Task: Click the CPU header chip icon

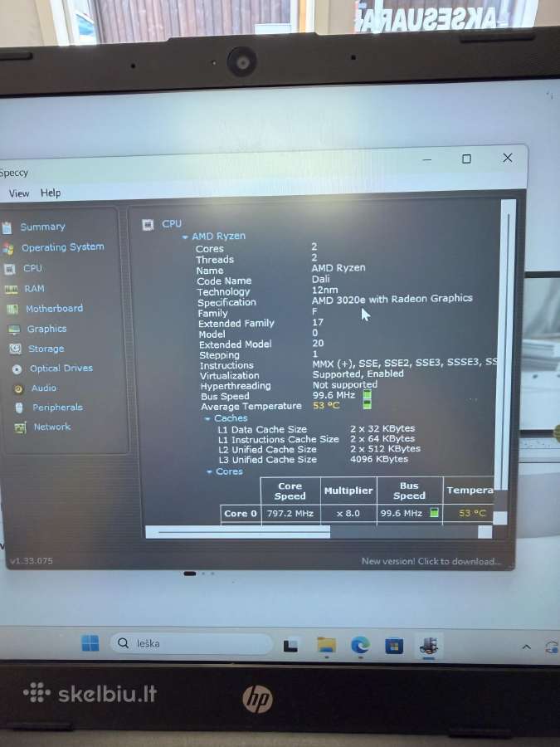Action: [149, 224]
